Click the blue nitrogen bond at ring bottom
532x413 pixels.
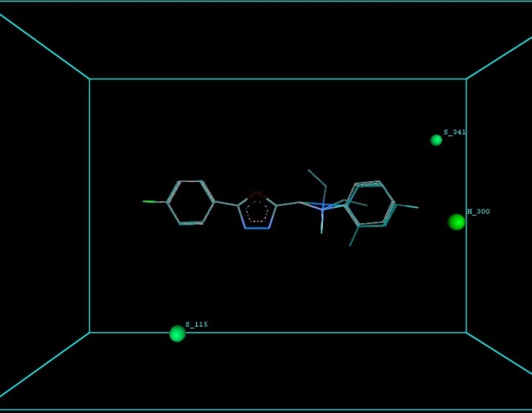[257, 228]
